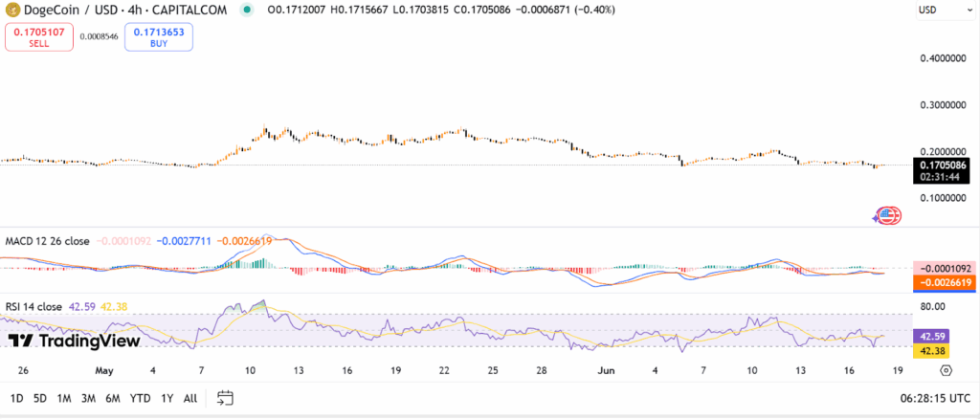Image resolution: width=980 pixels, height=419 pixels.
Task: Click the 02:31:44 candle countdown label
Action: 938,177
